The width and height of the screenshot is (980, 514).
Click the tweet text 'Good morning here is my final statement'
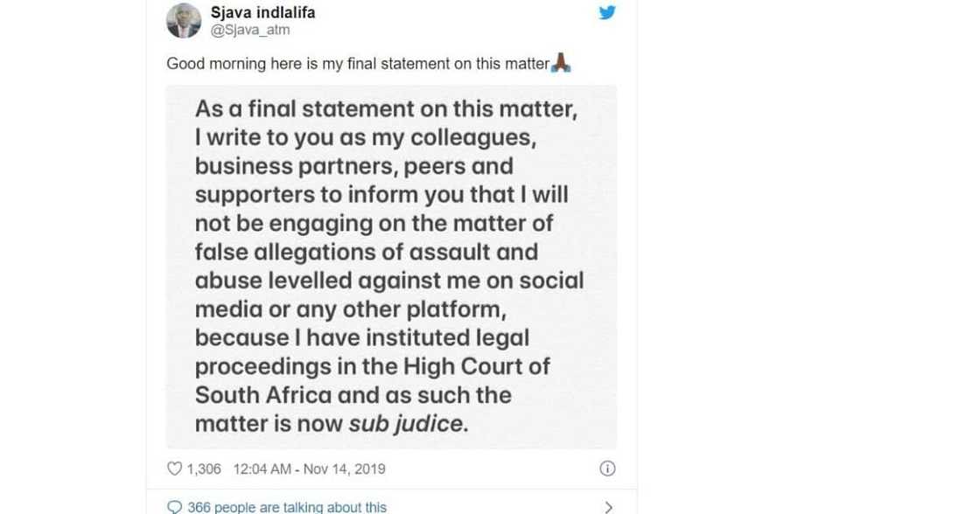click(x=350, y=63)
